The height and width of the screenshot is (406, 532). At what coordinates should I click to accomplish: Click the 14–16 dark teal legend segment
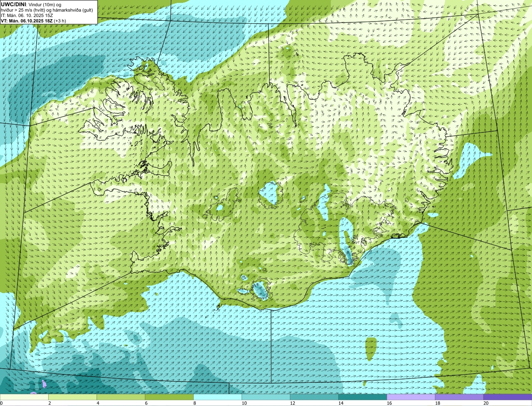[362, 397]
